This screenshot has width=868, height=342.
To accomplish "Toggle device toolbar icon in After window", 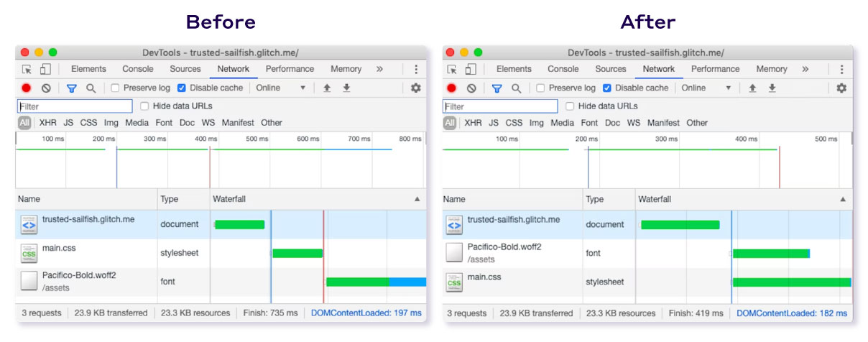I will point(471,70).
